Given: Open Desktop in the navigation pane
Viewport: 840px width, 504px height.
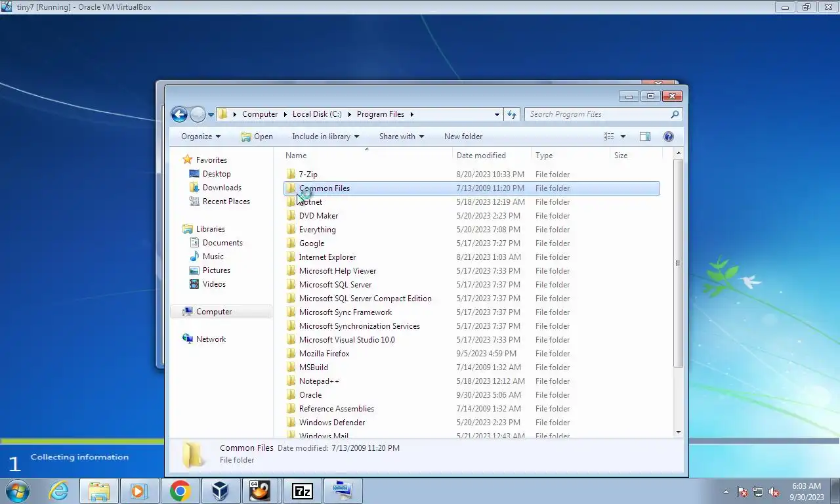Looking at the screenshot, I should pos(217,174).
